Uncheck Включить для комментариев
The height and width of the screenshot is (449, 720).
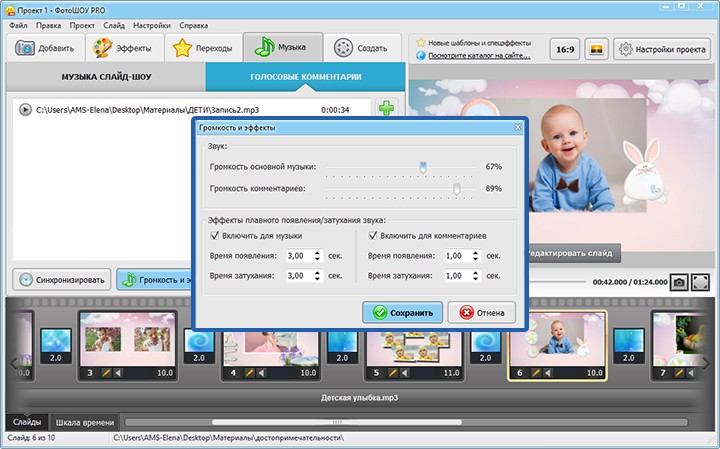coord(373,236)
